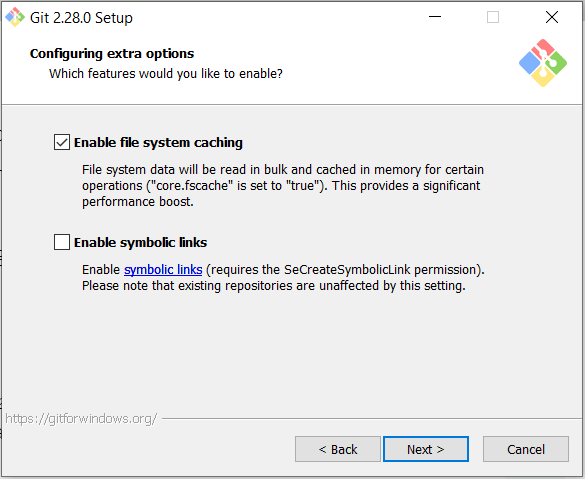This screenshot has height=479, width=585.
Task: Click the core.fscache description paragraph
Action: pos(283,185)
